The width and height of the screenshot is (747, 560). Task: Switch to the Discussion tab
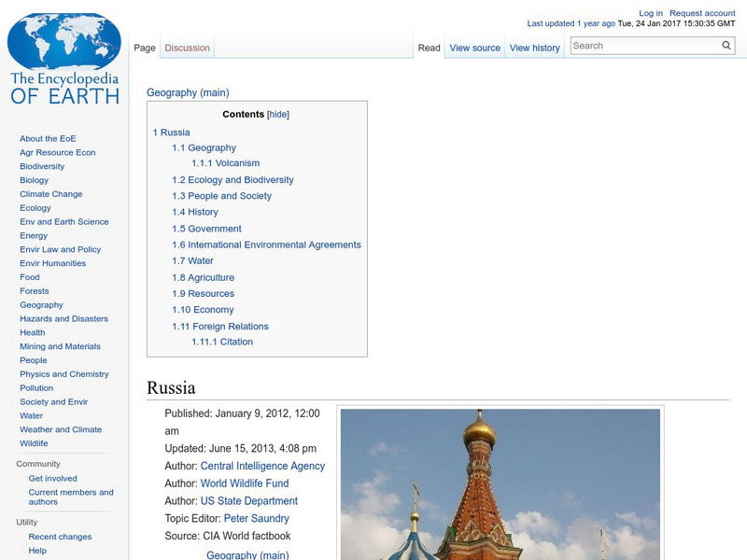[187, 48]
